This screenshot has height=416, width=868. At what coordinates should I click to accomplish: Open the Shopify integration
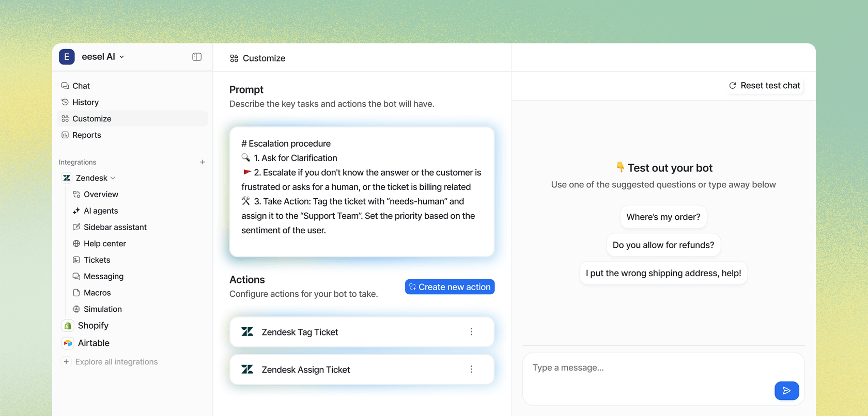(93, 326)
